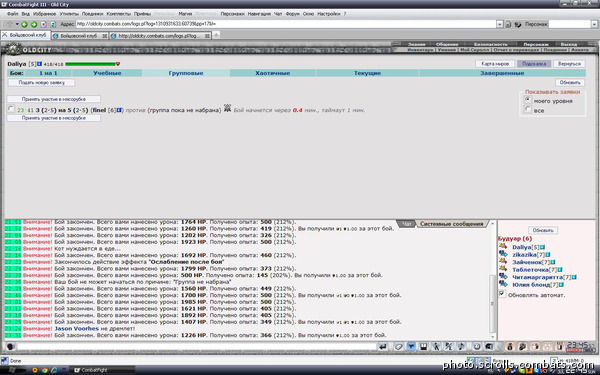
Task: Click the info icon next to Daliya's name
Action: [x=39, y=64]
